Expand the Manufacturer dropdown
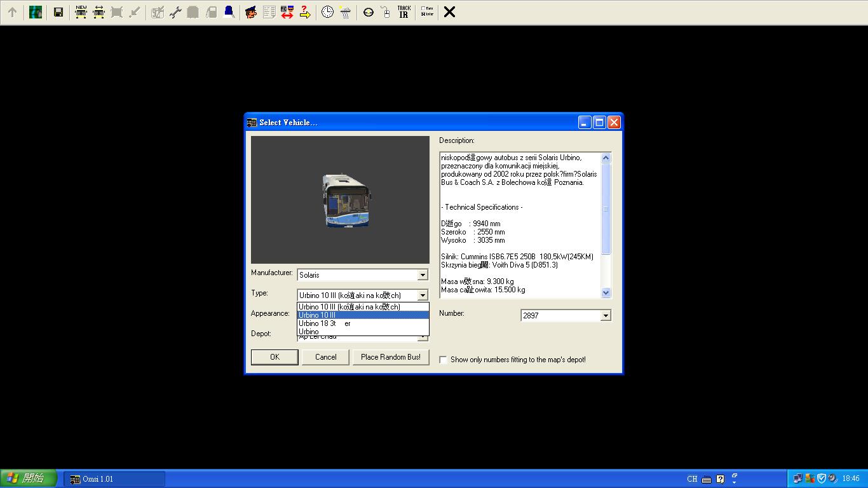 coord(423,275)
